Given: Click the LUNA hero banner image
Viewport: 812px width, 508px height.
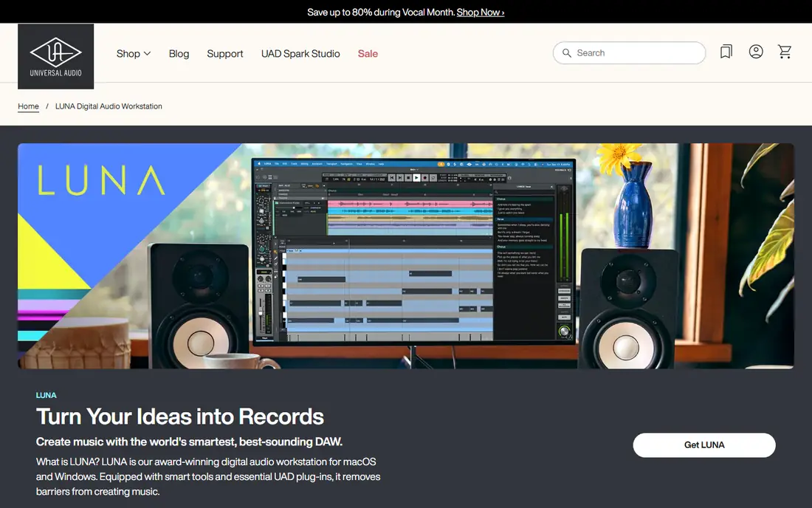Looking at the screenshot, I should [x=405, y=255].
